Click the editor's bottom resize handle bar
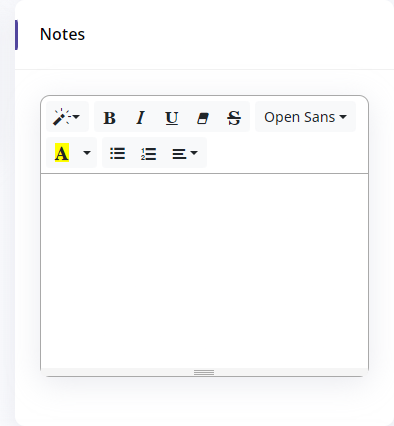The image size is (394, 426). tap(204, 372)
